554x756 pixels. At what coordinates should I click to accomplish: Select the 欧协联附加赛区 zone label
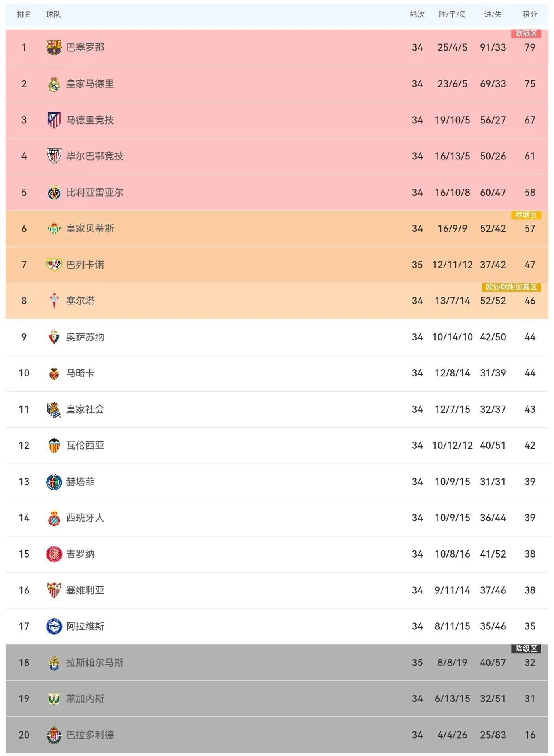pyautogui.click(x=511, y=287)
